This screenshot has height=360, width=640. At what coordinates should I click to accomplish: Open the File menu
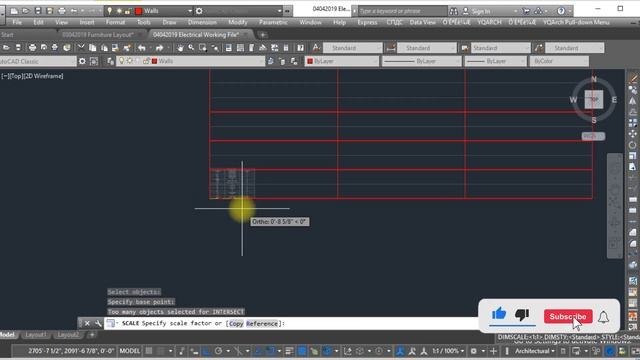coord(17,22)
